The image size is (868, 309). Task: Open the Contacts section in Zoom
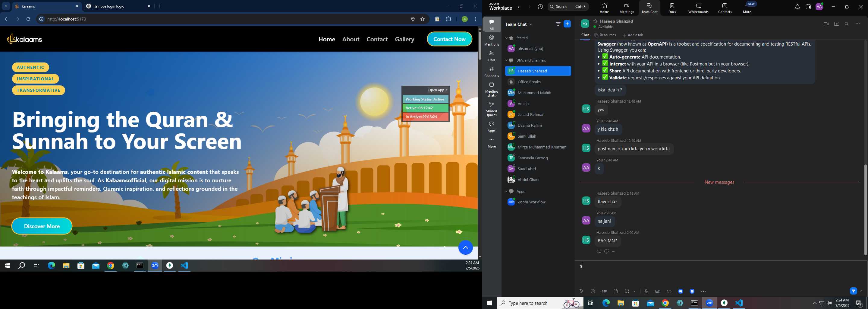pos(725,8)
